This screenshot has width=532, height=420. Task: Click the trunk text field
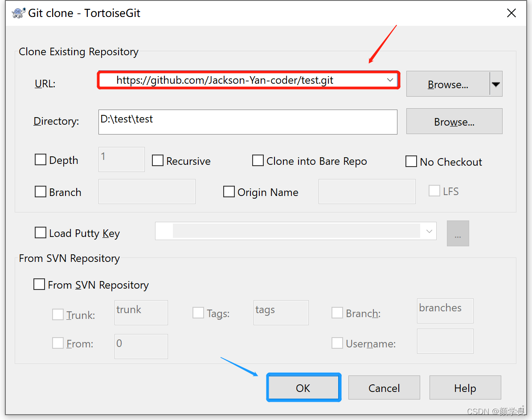[141, 313]
